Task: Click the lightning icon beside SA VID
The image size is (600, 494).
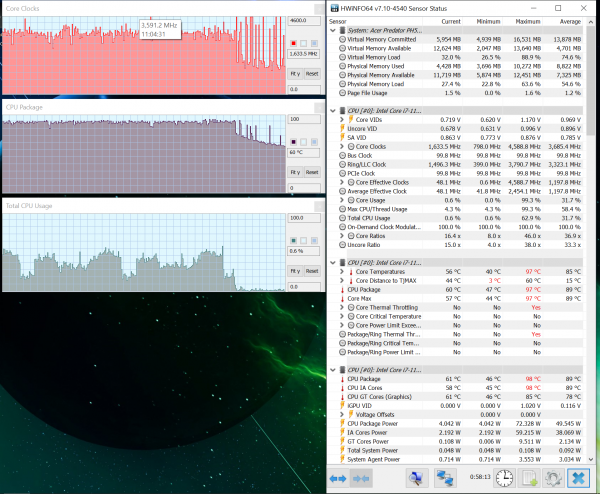Action: pyautogui.click(x=342, y=137)
